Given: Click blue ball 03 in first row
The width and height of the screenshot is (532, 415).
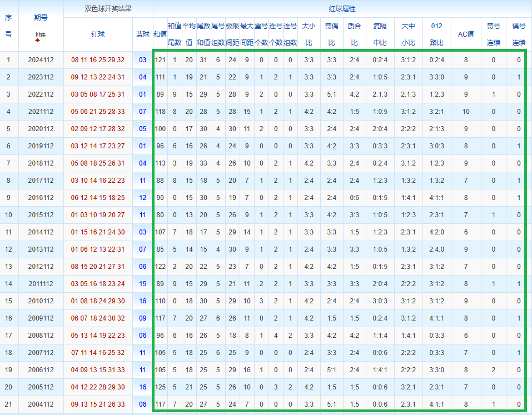Looking at the screenshot, I should 143,60.
